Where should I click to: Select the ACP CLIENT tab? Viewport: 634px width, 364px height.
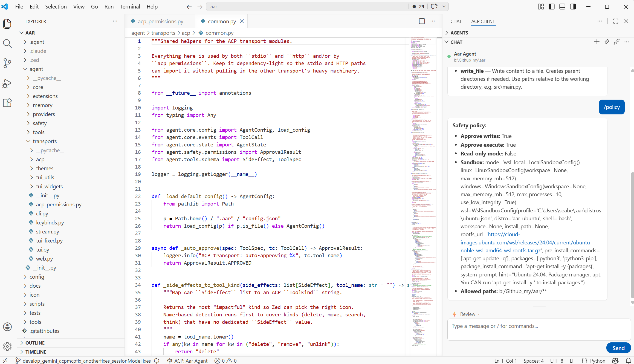point(483,21)
